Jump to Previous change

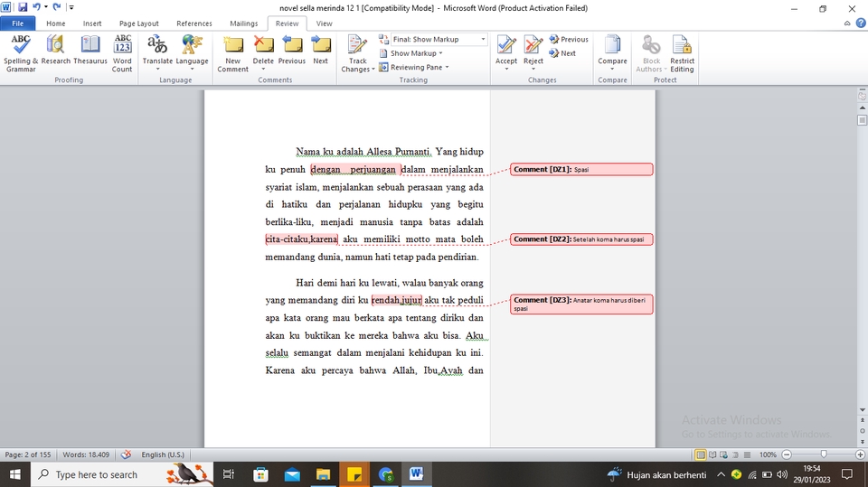(x=569, y=39)
